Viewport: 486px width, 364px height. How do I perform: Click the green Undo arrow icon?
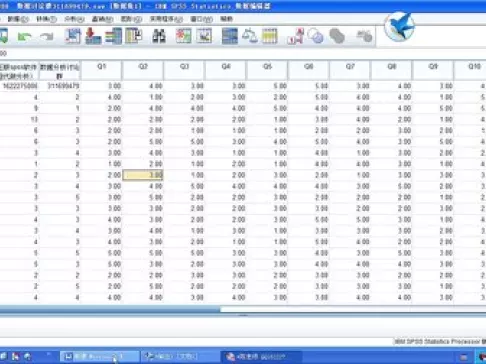(25, 36)
